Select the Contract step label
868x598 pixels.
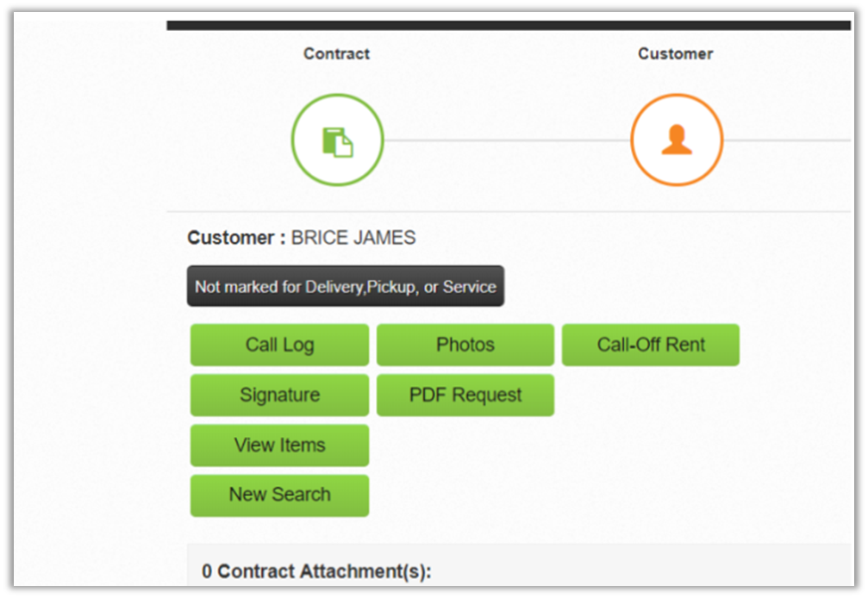[x=336, y=53]
